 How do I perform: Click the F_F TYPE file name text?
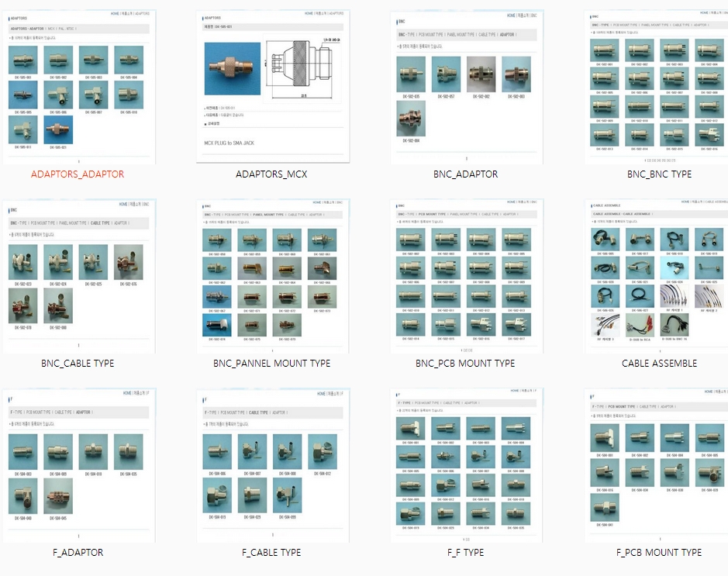point(465,553)
